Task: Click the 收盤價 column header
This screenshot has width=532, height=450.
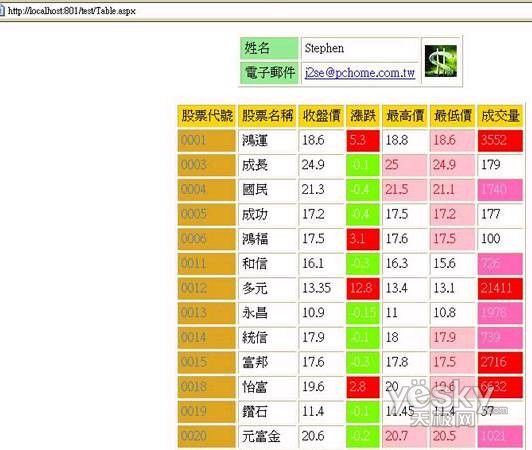Action: tap(321, 116)
